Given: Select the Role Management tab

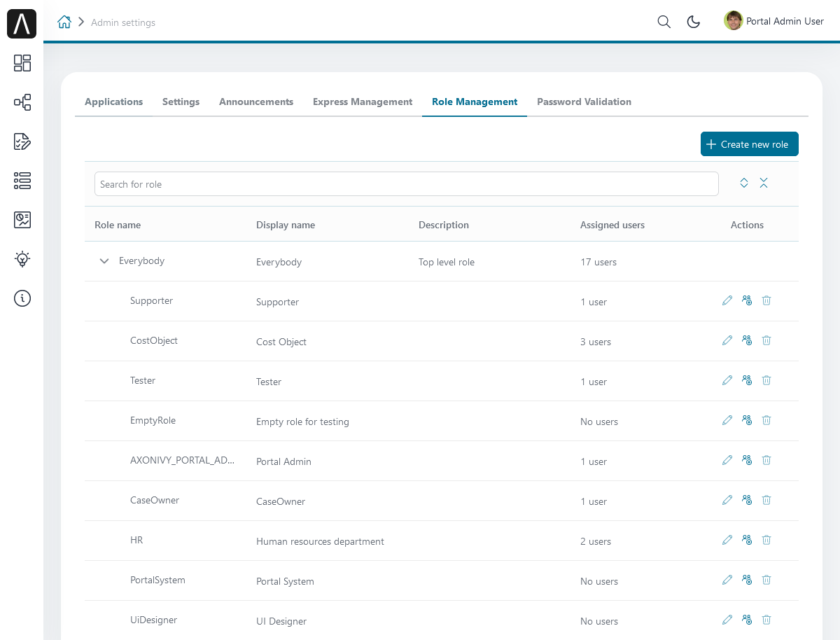Looking at the screenshot, I should click(x=475, y=102).
